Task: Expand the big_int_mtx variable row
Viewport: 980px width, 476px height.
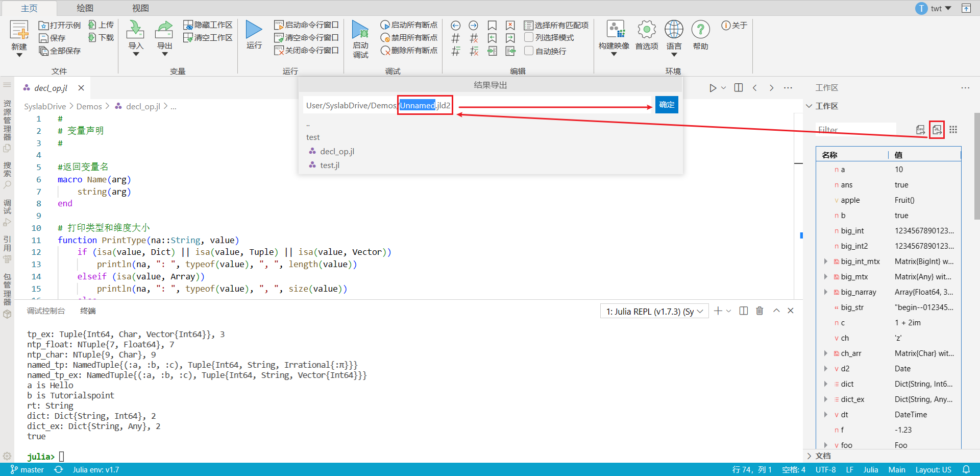Action: coord(826,261)
